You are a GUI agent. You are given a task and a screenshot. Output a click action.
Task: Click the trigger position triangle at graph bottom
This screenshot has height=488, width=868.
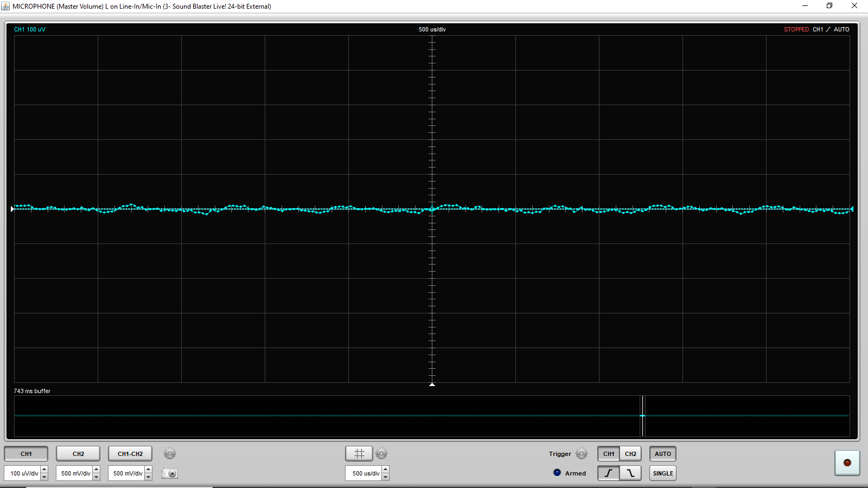coord(432,384)
